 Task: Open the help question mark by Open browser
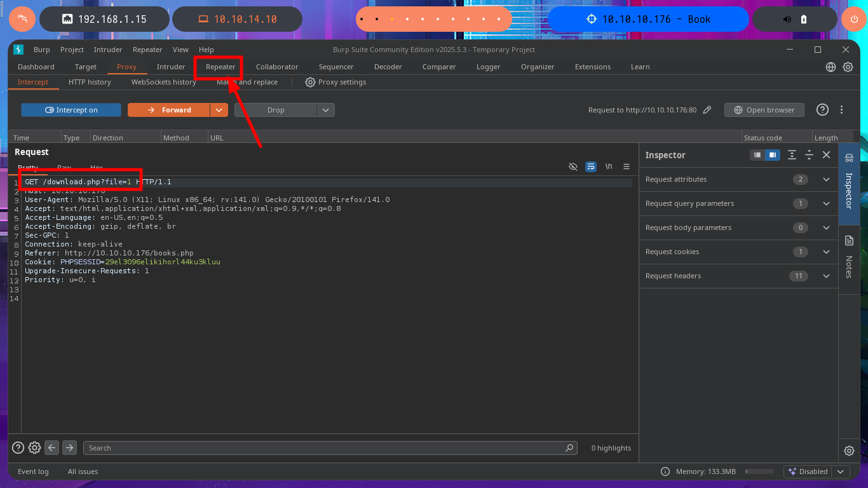pyautogui.click(x=822, y=110)
